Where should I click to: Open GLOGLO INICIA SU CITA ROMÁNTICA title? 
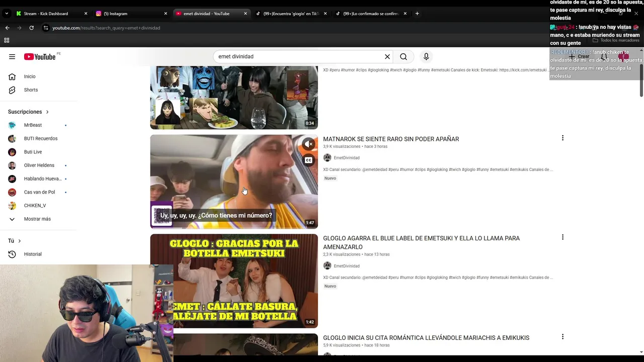pyautogui.click(x=426, y=338)
